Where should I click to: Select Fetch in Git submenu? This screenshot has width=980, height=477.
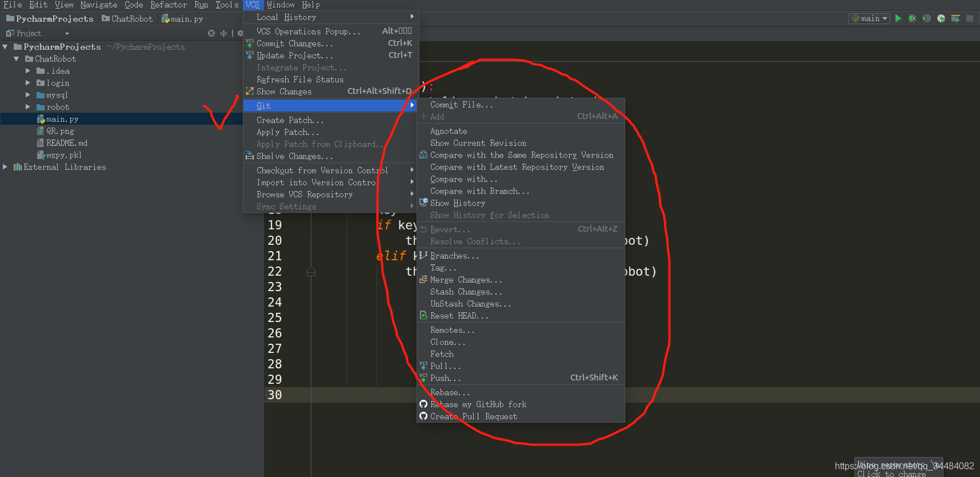point(521,354)
